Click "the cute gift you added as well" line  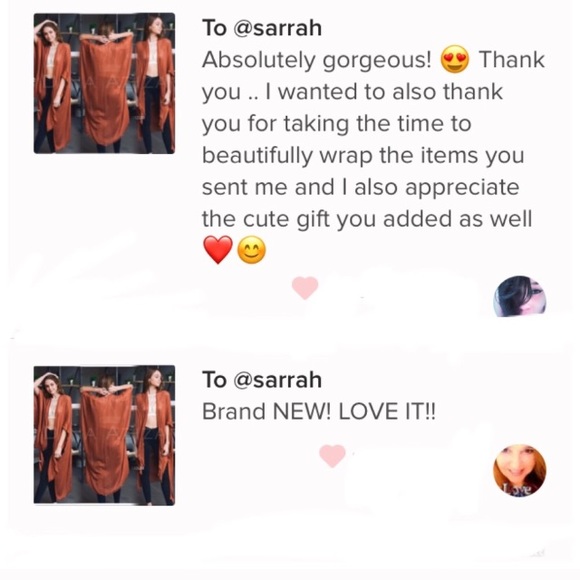click(x=367, y=219)
